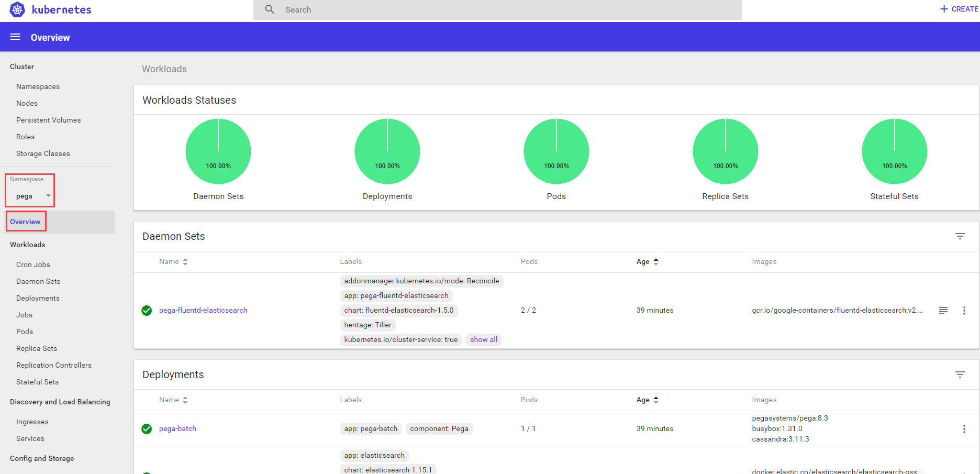This screenshot has height=474, width=980.
Task: Open actions menu for pega-batch row
Action: [x=964, y=429]
